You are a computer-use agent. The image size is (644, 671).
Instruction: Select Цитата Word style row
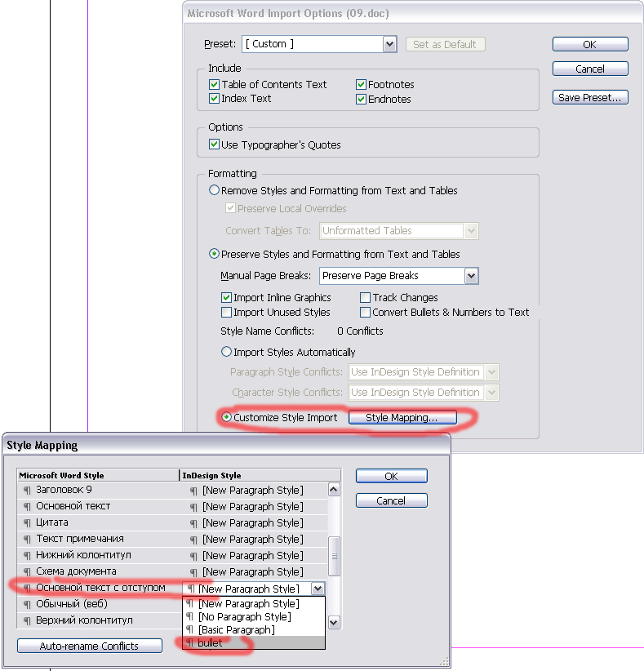pos(99,522)
